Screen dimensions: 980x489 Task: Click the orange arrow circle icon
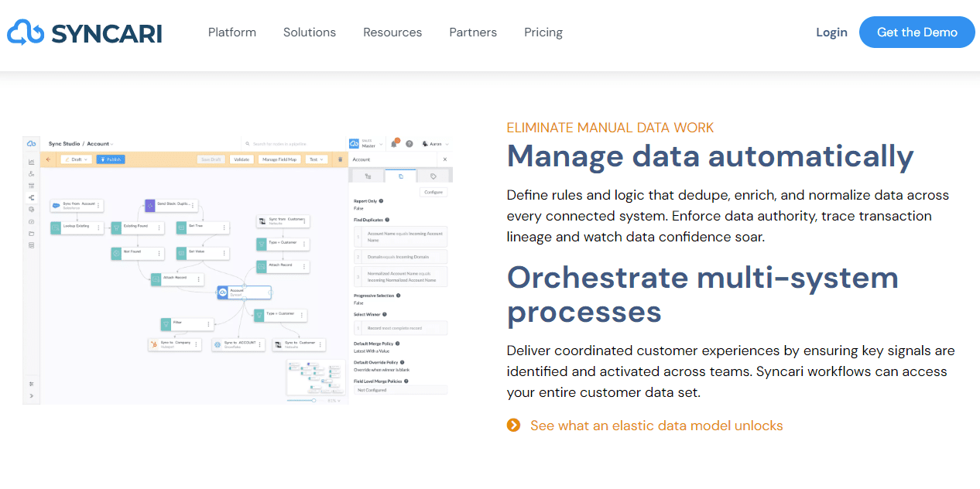(513, 425)
